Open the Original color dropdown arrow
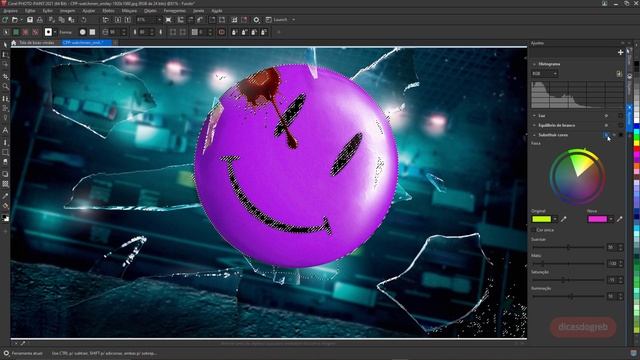Viewport: 640px width, 360px height. 555,219
